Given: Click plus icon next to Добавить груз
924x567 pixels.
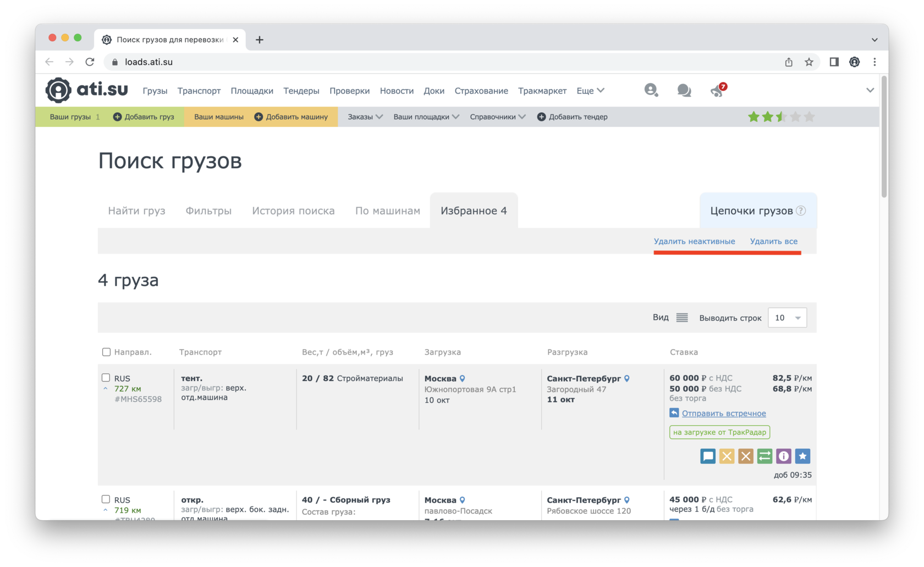Looking at the screenshot, I should (117, 117).
